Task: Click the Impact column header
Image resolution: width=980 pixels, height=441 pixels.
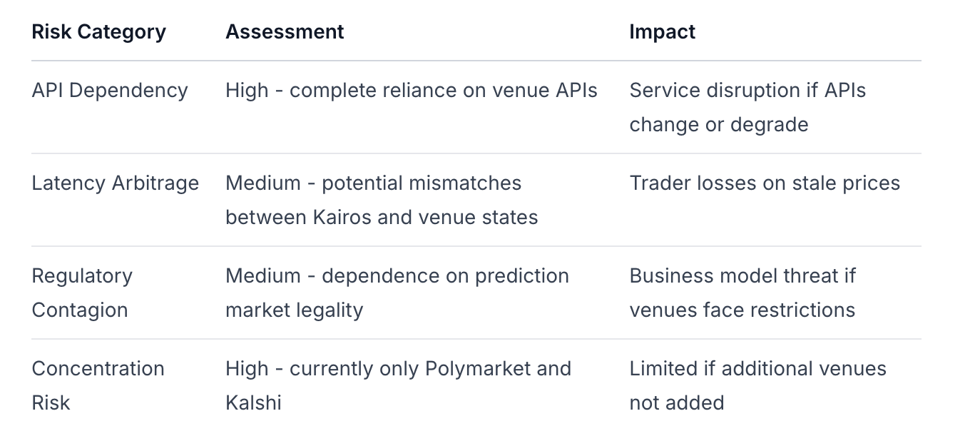Action: [662, 32]
